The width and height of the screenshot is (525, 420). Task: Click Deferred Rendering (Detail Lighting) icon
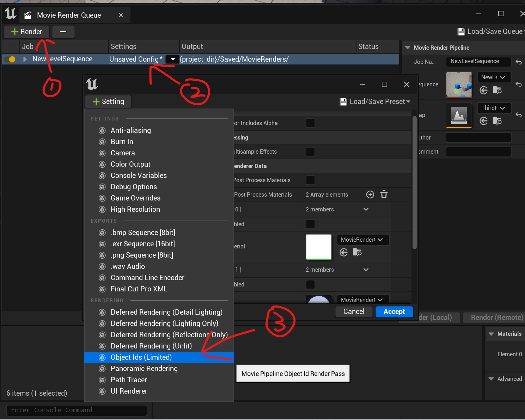[x=102, y=312]
